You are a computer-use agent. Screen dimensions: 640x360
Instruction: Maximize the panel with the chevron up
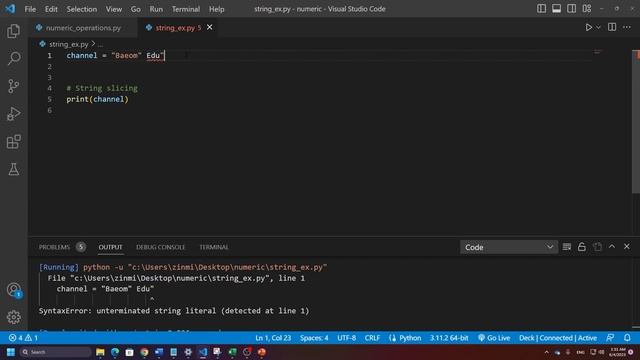(612, 247)
